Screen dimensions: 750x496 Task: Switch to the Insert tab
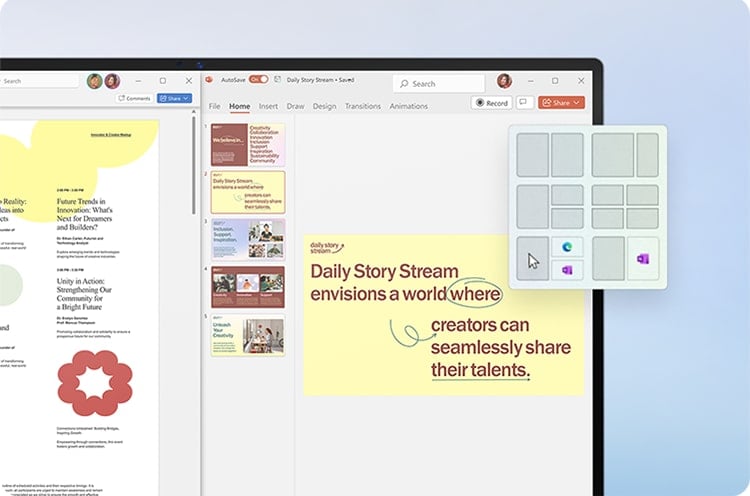point(268,106)
